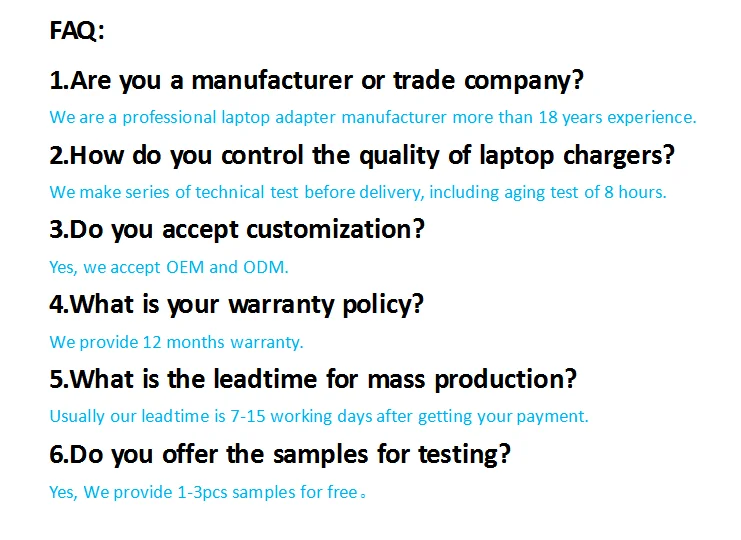Select the OEM and ODM answer

point(169,267)
